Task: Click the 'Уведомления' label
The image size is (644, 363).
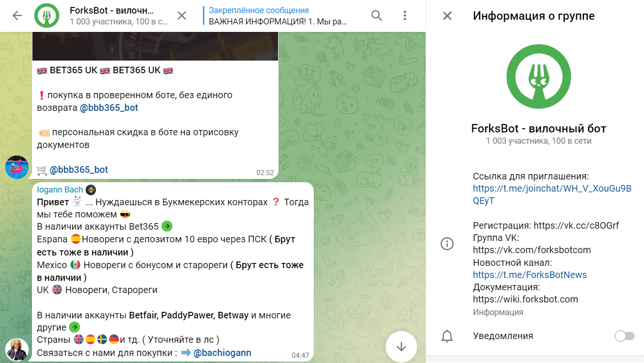Action: coord(503,336)
